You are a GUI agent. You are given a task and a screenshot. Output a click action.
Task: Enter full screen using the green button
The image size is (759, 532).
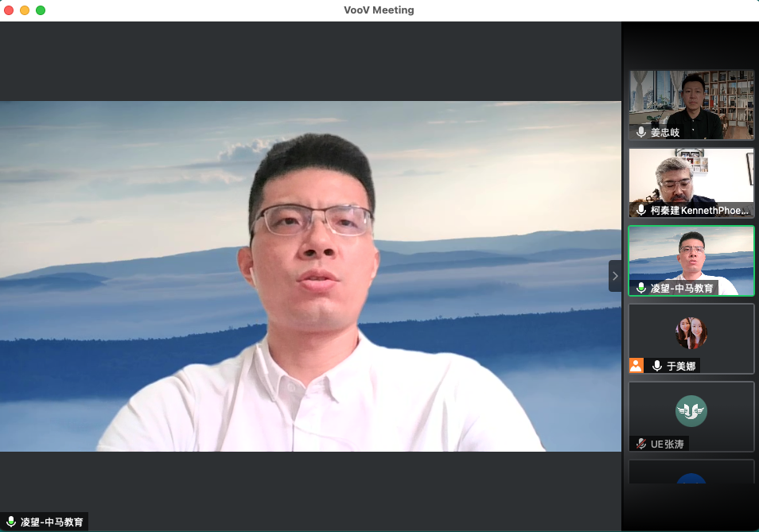tap(41, 10)
